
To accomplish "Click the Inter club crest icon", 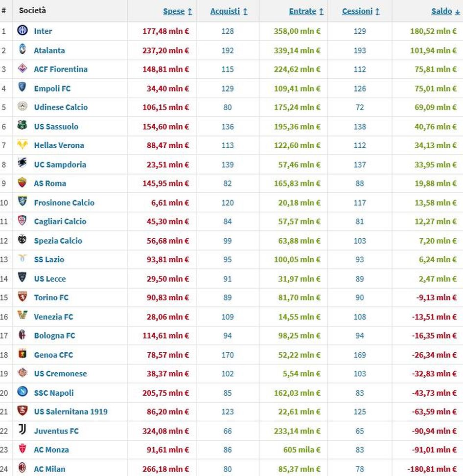I will coord(22,31).
